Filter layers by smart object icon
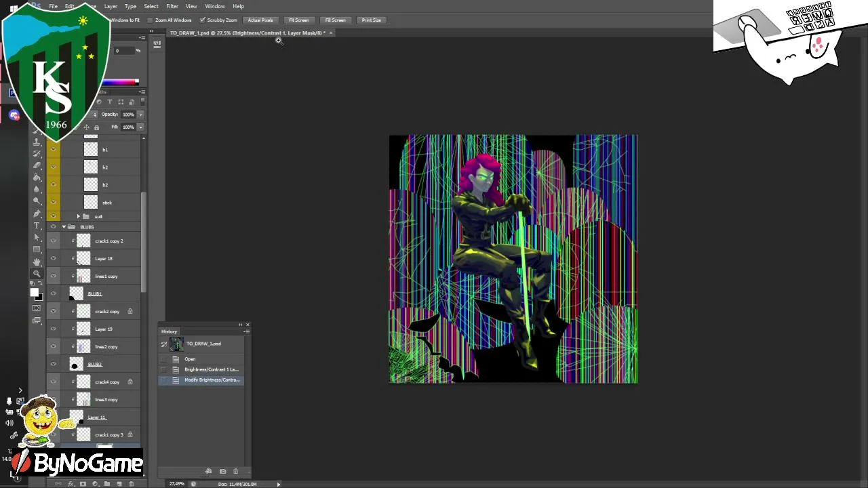Image resolution: width=868 pixels, height=488 pixels. tap(132, 102)
